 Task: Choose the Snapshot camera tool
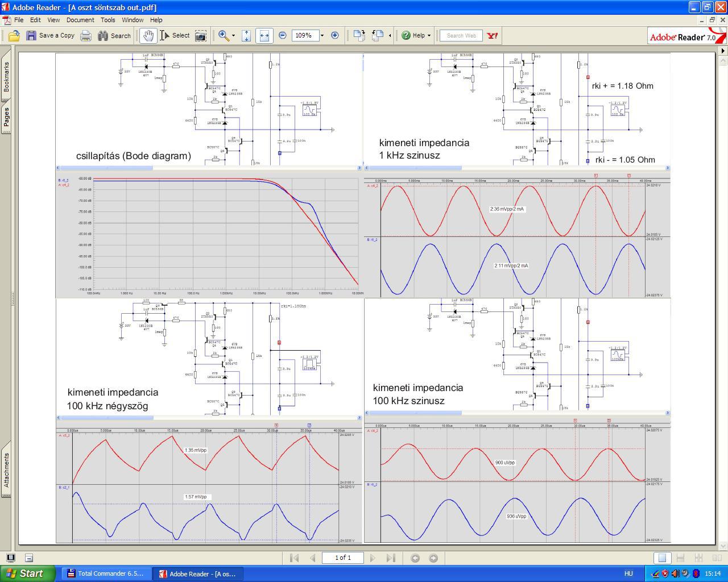tap(201, 36)
